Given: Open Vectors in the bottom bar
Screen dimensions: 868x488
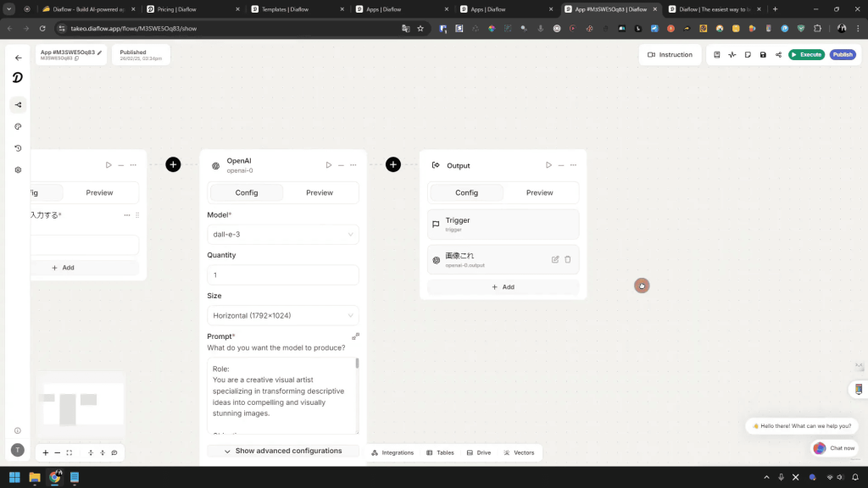Looking at the screenshot, I should 520,452.
